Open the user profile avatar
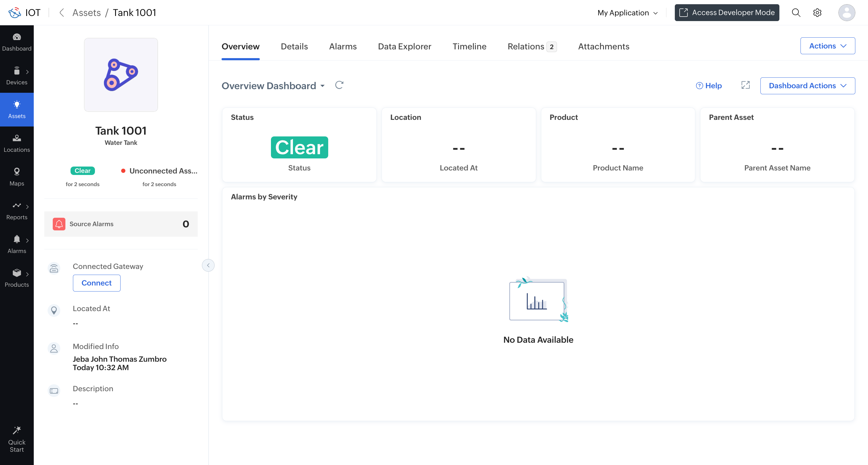The height and width of the screenshot is (465, 868). [x=846, y=12]
